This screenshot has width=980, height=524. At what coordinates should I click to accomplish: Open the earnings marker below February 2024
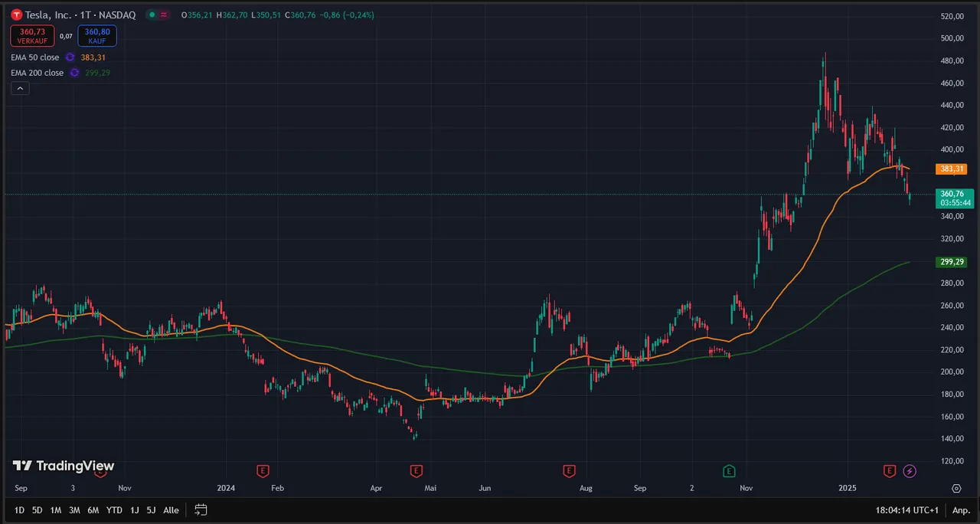(263, 470)
